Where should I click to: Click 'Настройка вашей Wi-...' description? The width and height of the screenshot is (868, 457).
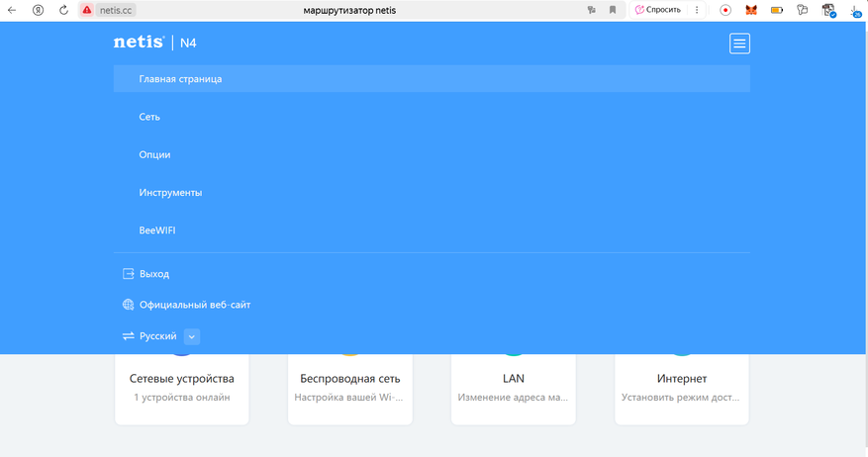coord(348,398)
